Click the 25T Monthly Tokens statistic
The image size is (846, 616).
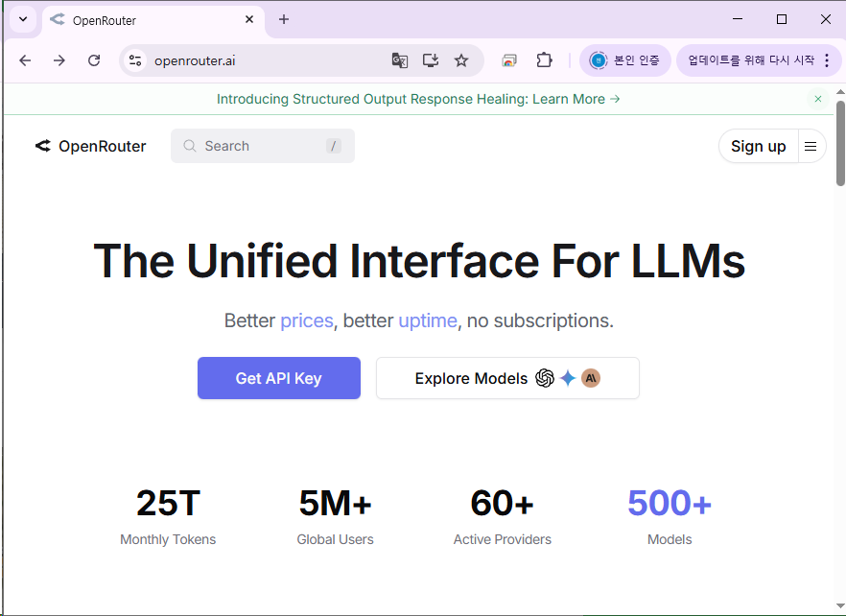click(x=168, y=516)
